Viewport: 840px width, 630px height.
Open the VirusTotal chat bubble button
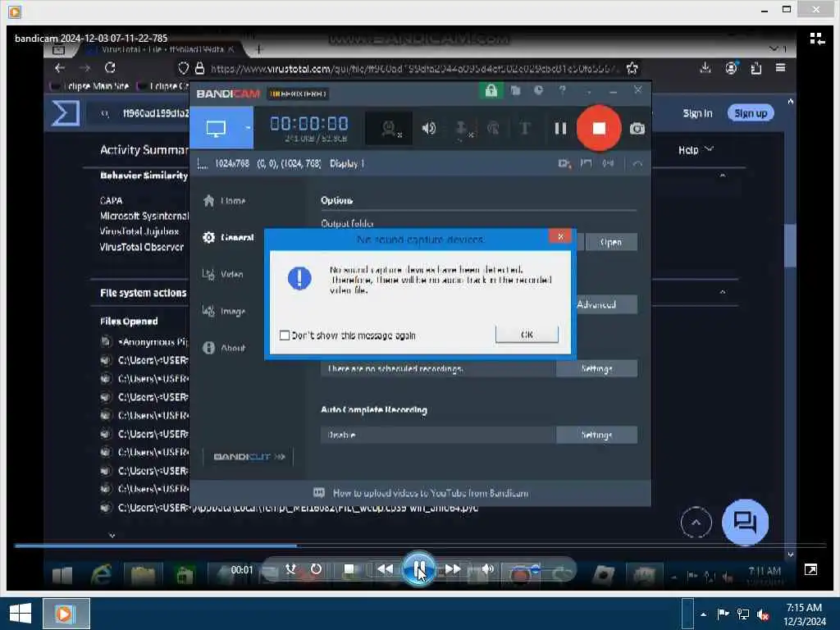click(x=745, y=522)
